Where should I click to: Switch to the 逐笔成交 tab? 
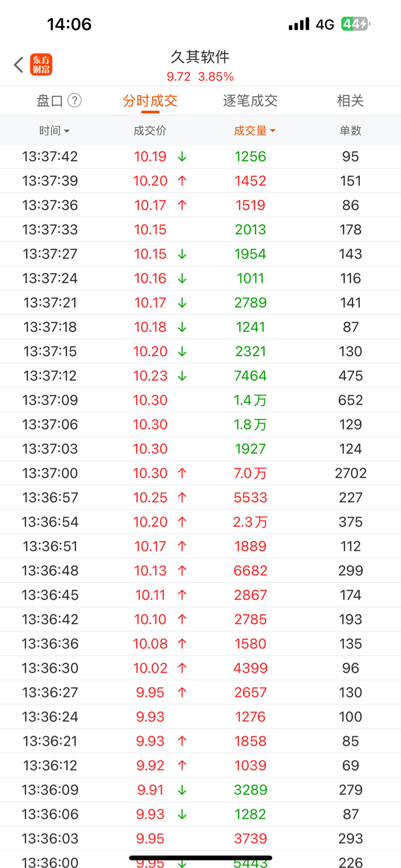tap(250, 101)
